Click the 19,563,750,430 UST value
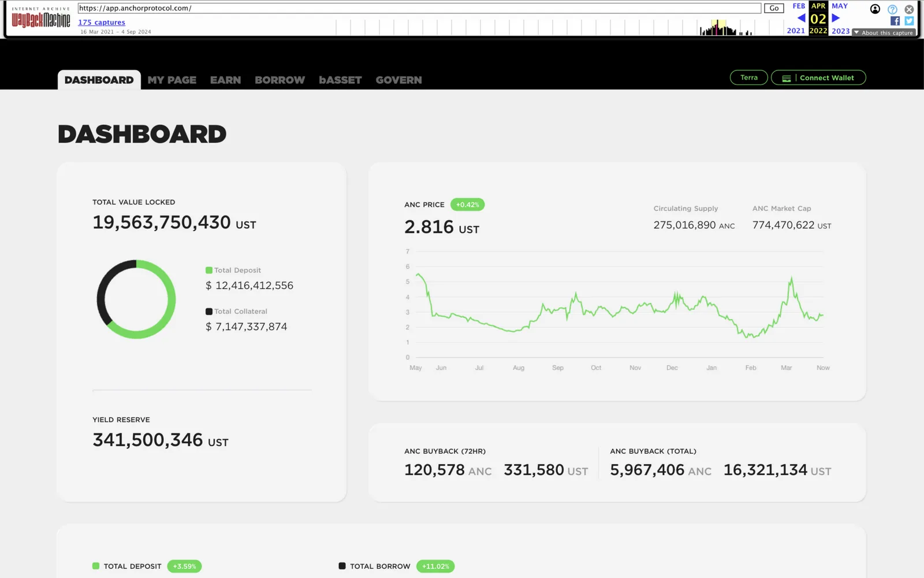Screen dimensions: 924x578 coord(174,223)
